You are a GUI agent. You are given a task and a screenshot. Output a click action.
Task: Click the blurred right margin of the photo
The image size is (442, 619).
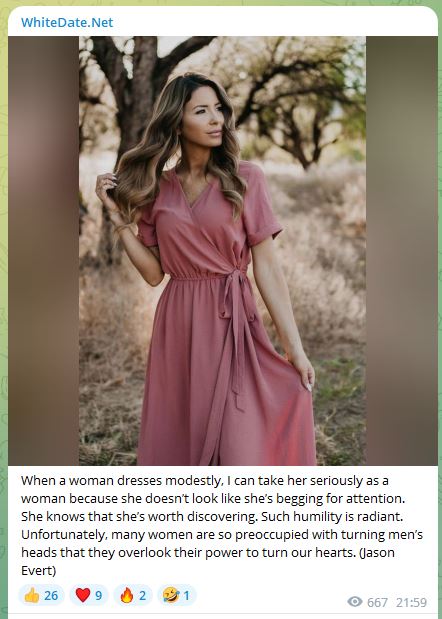(x=402, y=251)
